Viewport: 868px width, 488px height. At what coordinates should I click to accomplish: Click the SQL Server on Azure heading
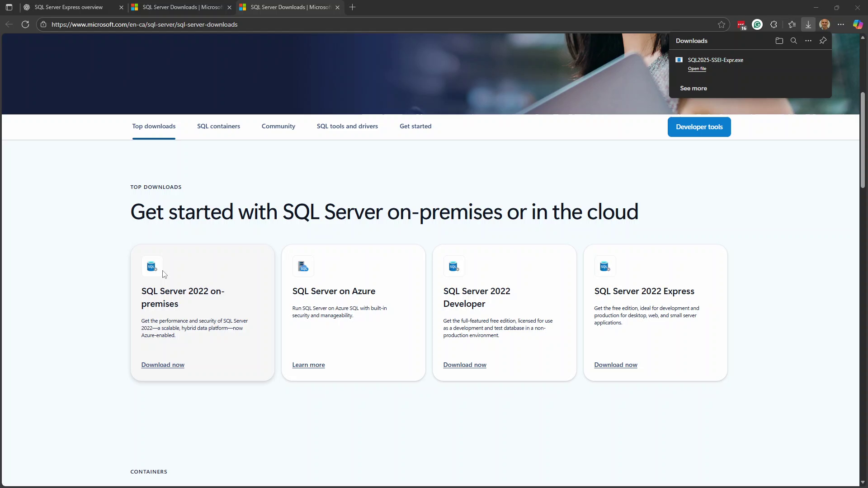coord(334,291)
